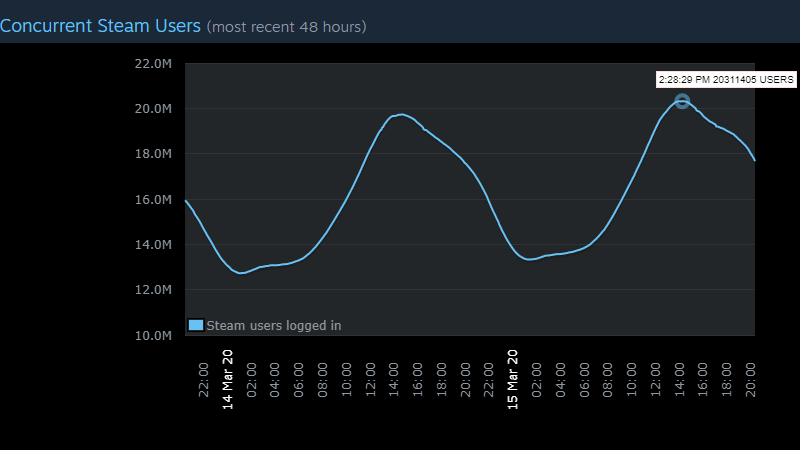Click the "(most recent 48 hours)" subtitle

pyautogui.click(x=286, y=26)
